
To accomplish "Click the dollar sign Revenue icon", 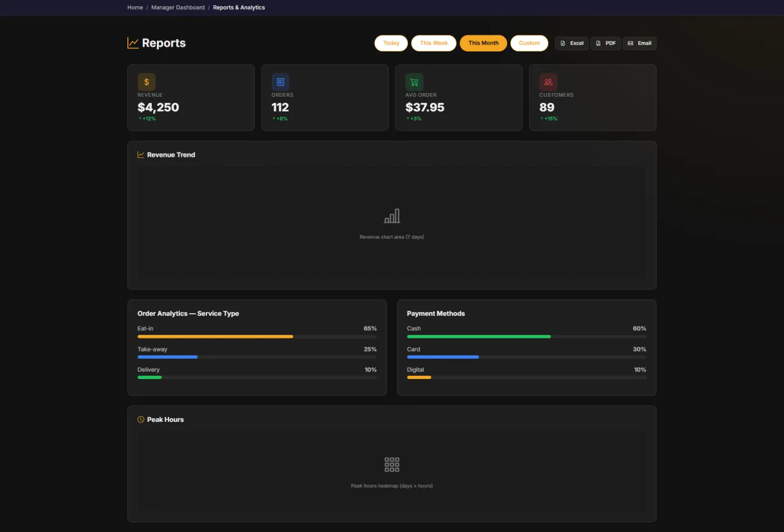I will pos(146,82).
